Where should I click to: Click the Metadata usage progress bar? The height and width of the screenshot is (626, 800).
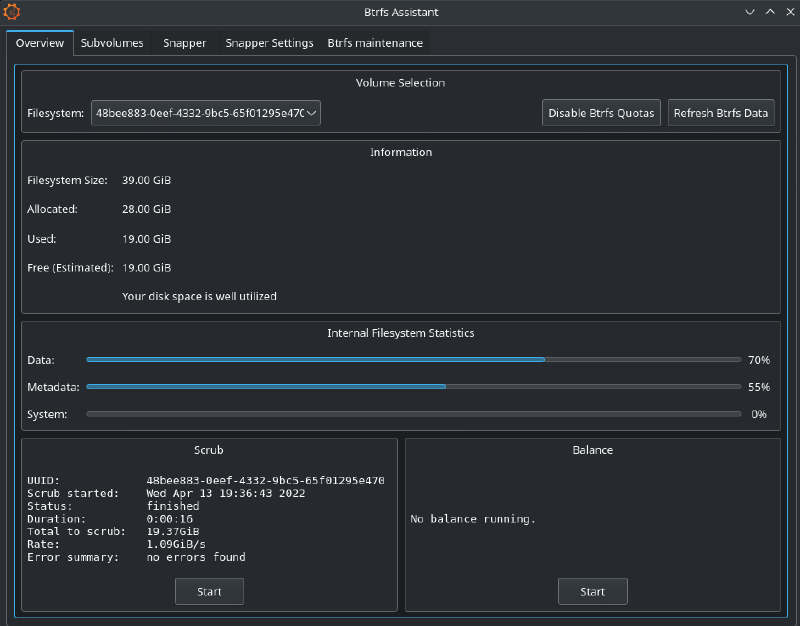coord(414,387)
